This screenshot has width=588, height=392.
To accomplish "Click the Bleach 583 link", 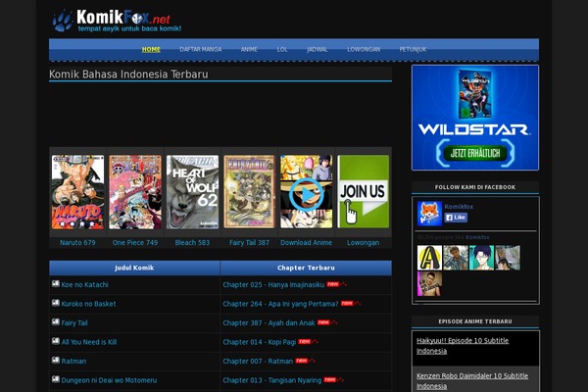I will tap(192, 243).
